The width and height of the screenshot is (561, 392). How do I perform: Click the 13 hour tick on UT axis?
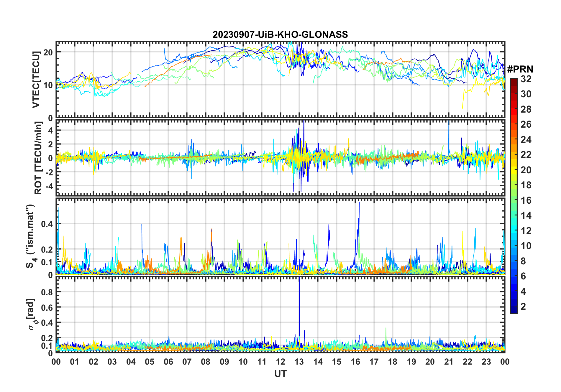[x=299, y=362]
